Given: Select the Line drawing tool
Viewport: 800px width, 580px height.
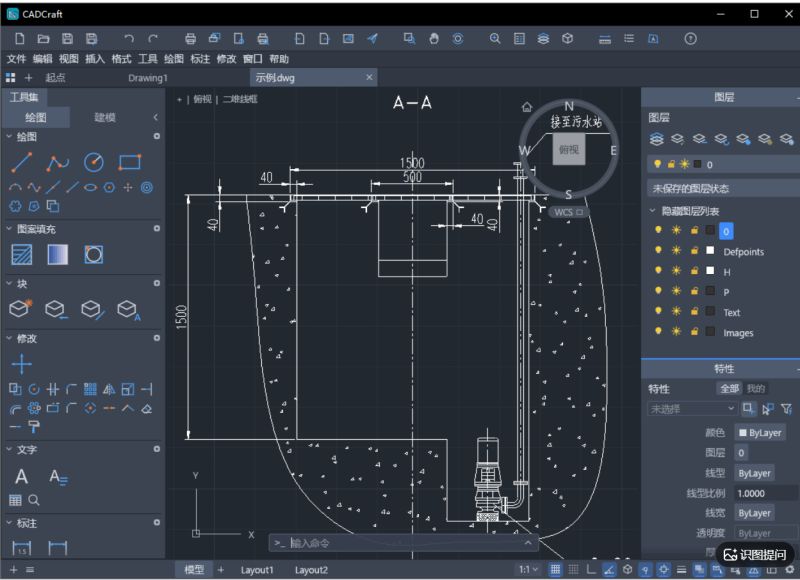Looking at the screenshot, I should pos(21,162).
